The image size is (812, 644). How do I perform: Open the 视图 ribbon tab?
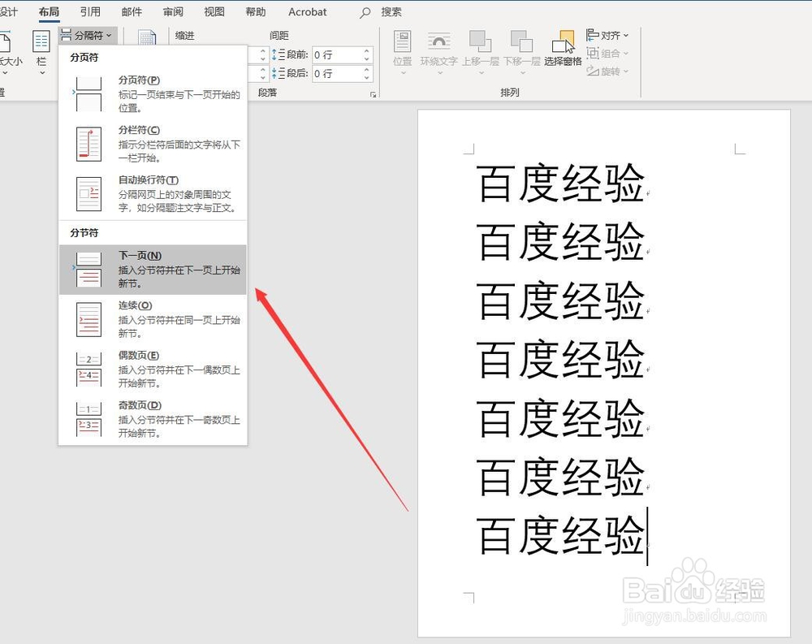point(214,11)
